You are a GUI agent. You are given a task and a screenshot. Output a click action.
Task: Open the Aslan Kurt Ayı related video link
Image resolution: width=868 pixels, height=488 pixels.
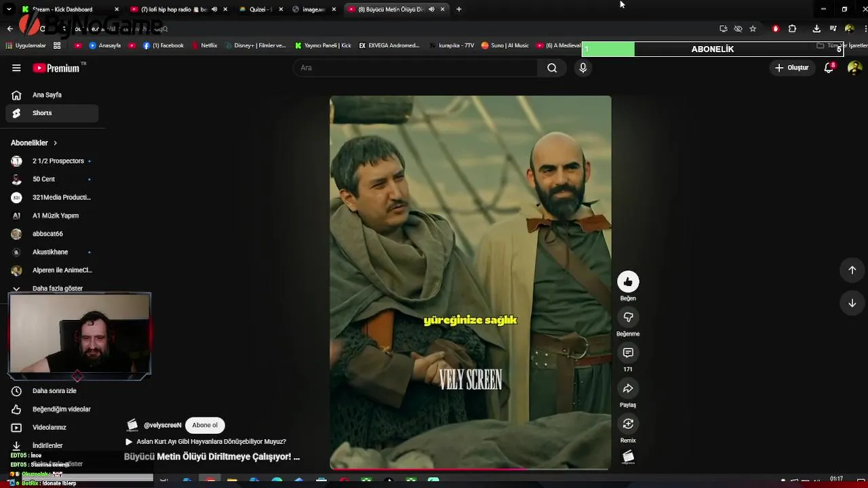206,442
